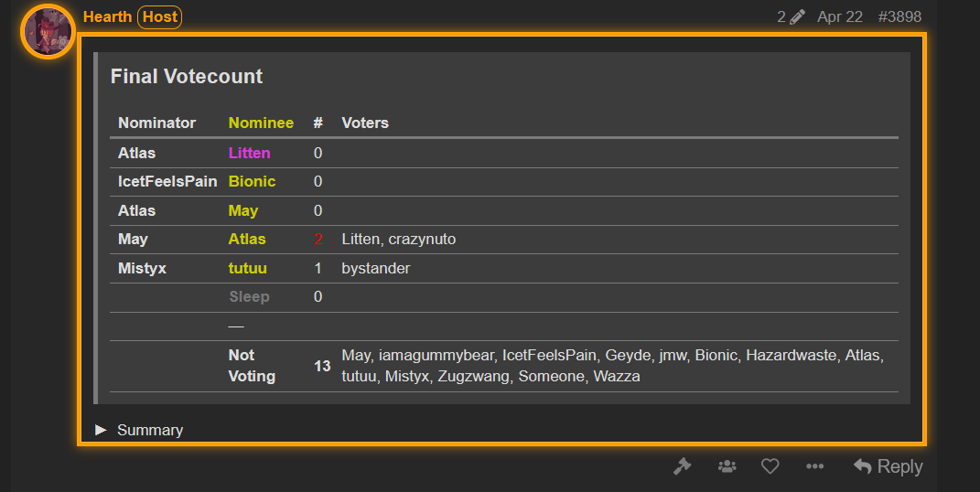Screen dimensions: 980x492
Task: Open the three-dots more actions menu
Action: [x=814, y=465]
